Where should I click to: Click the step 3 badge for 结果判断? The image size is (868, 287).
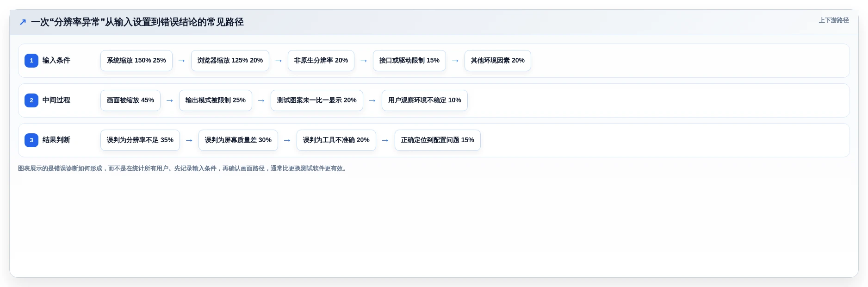31,140
